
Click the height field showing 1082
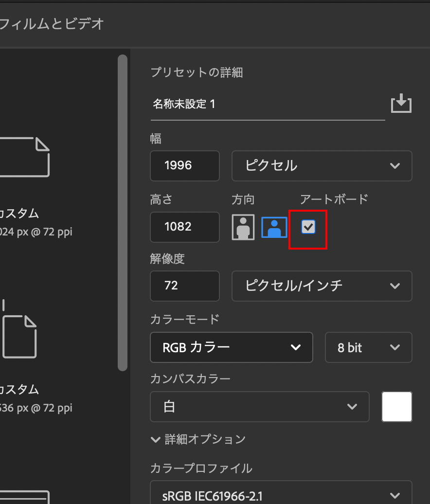184,227
